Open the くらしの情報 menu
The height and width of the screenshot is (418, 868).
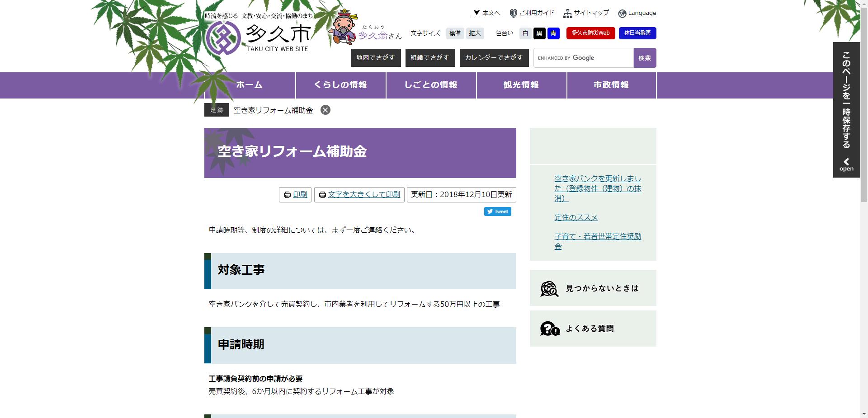(341, 85)
